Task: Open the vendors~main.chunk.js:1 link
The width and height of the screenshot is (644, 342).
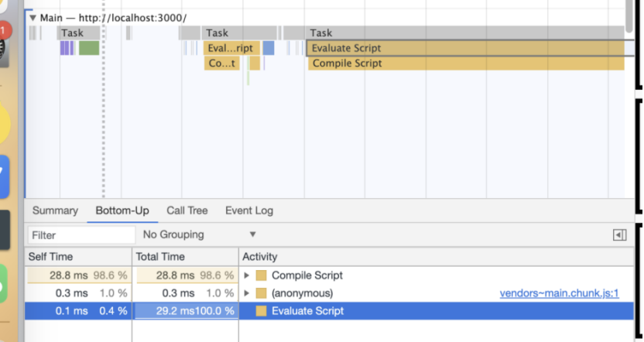Action: click(559, 293)
